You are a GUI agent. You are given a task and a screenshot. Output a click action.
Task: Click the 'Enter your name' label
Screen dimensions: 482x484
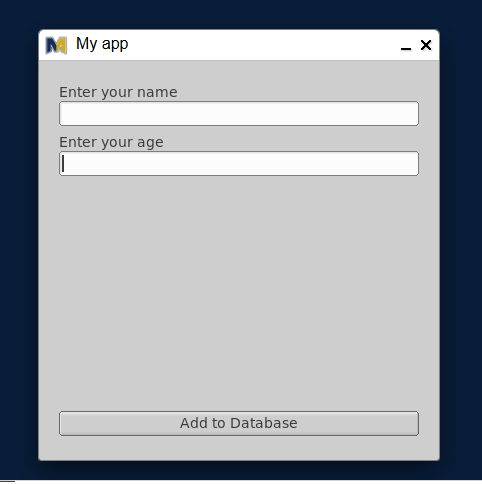click(118, 92)
